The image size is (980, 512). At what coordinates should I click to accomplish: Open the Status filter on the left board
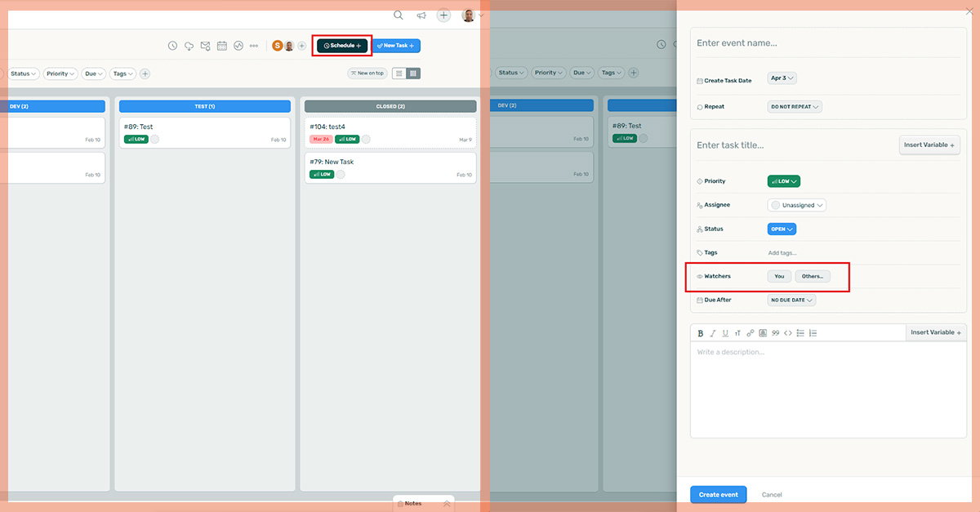(x=24, y=73)
